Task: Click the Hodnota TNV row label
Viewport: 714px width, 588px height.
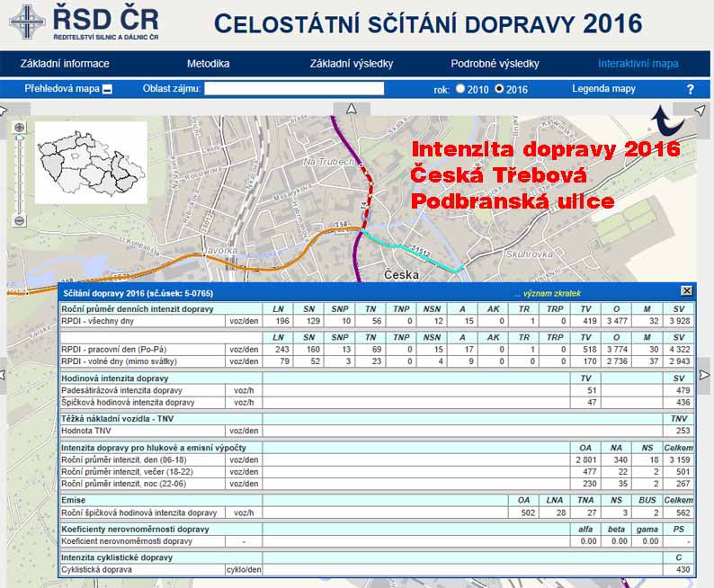Action: point(86,431)
